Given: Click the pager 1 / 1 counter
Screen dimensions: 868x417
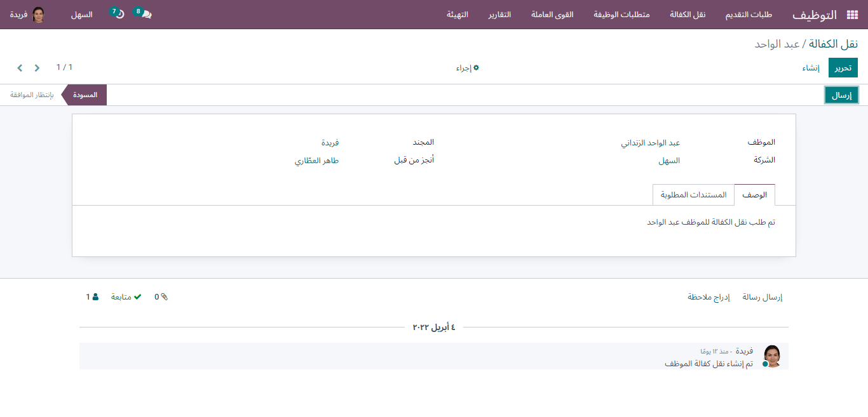Looking at the screenshot, I should pyautogui.click(x=64, y=67).
